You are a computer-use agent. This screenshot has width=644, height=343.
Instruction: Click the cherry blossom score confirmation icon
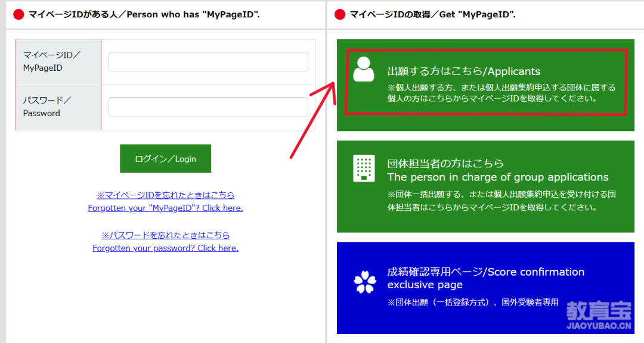pyautogui.click(x=365, y=282)
